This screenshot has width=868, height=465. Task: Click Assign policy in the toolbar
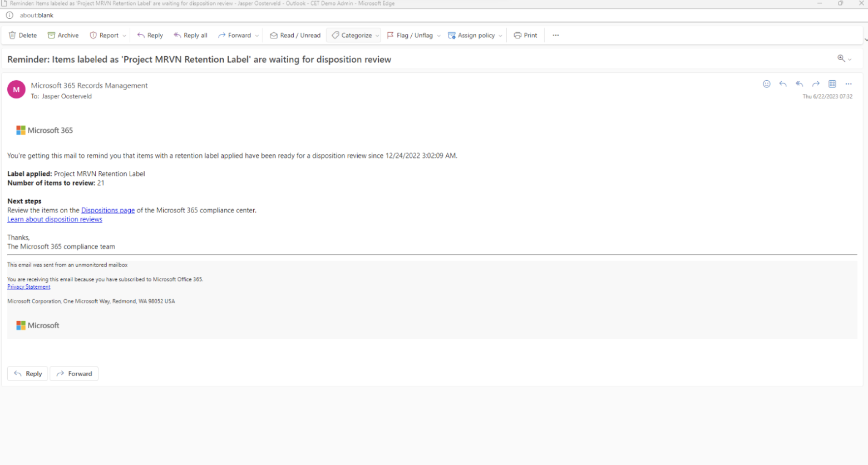click(471, 35)
